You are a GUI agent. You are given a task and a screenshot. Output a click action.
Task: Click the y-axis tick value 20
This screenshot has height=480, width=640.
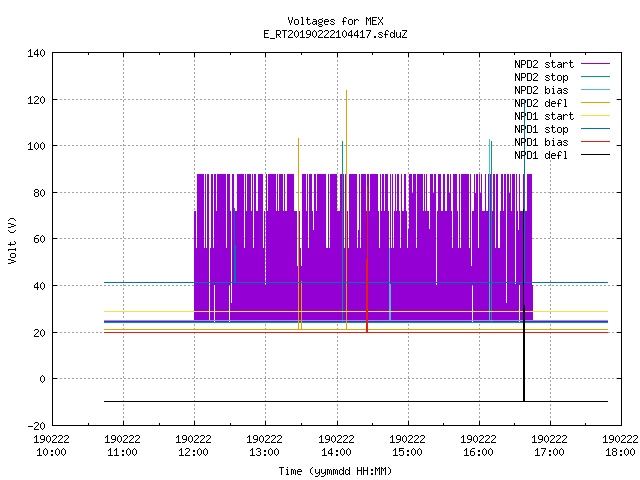tap(39, 333)
